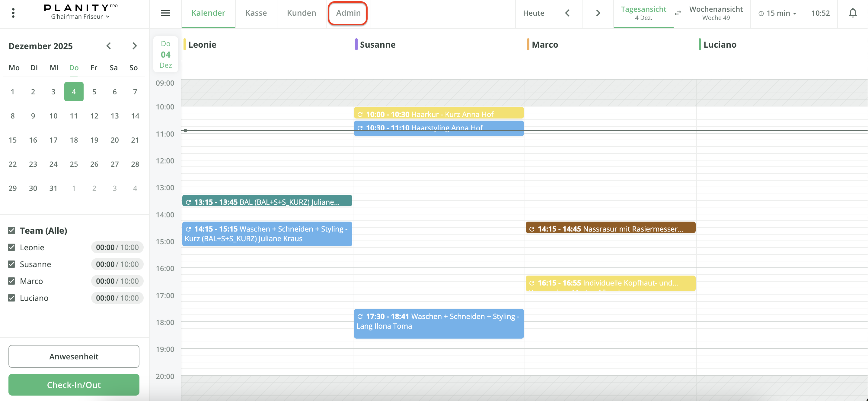Open the hamburger menu icon
Viewport: 868px width, 401px height.
(x=165, y=13)
